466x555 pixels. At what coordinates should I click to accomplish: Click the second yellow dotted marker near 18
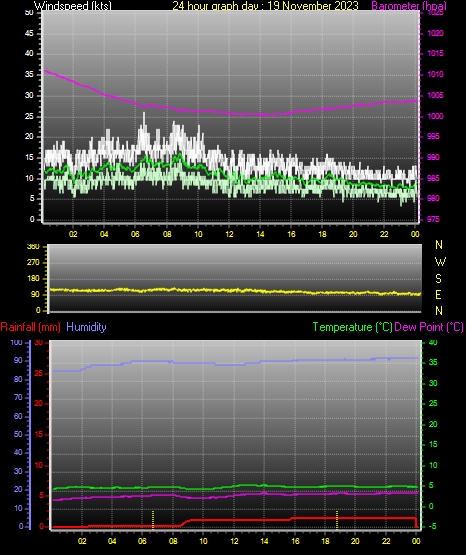coord(336,520)
